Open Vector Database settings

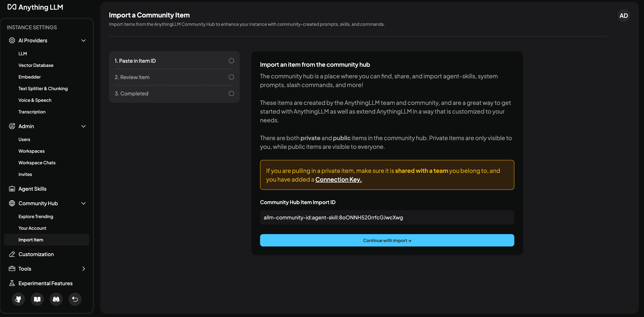[x=36, y=65]
